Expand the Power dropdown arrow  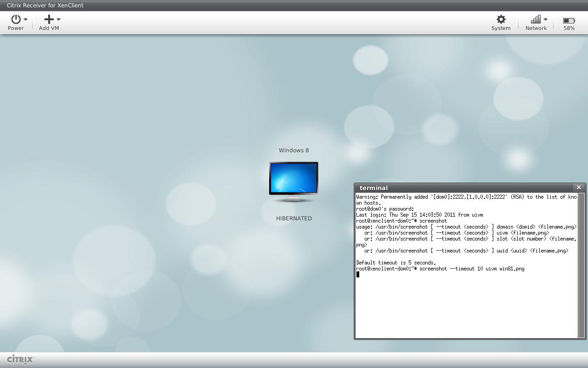click(x=25, y=19)
